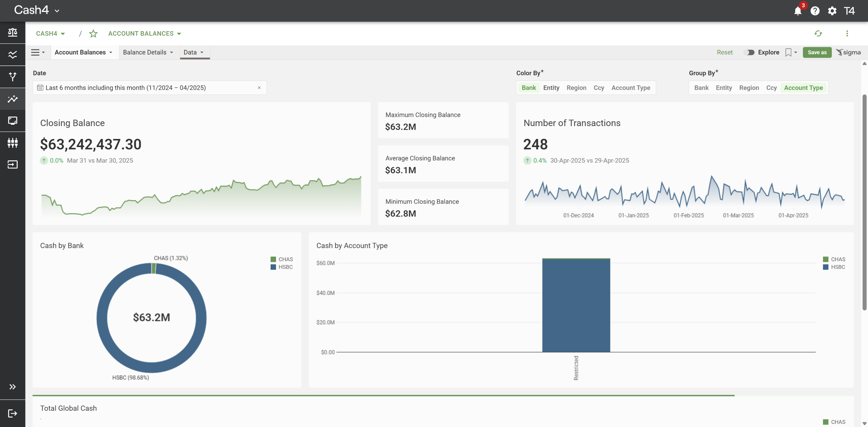Image resolution: width=868 pixels, height=427 pixels.
Task: Open the ACCOUNT BALANCES breadcrumb dropdown
Action: click(x=144, y=34)
